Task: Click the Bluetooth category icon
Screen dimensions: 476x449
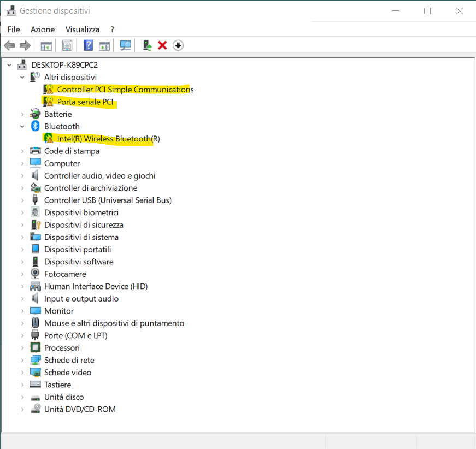Action: 35,126
